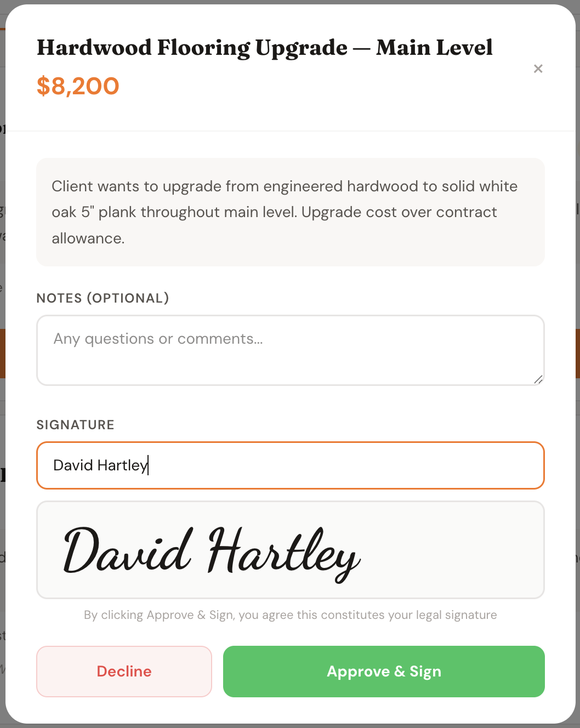
Task: Click the notes textarea resize handle
Action: point(538,379)
